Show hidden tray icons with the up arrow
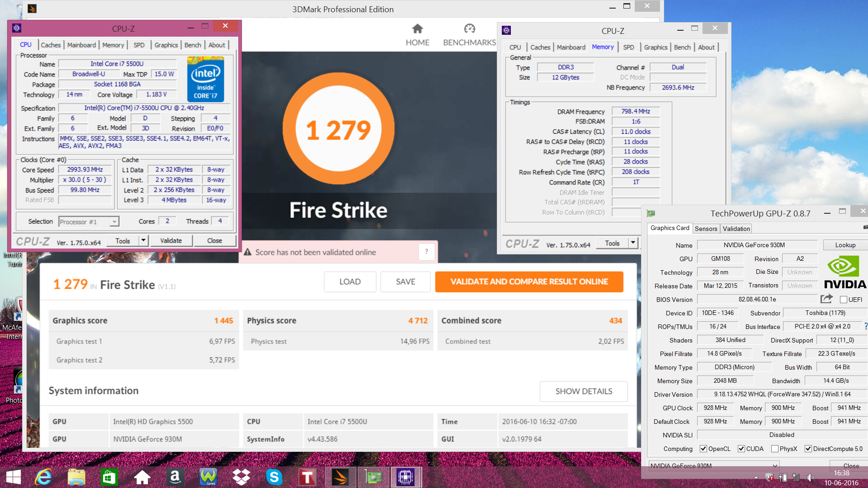The width and height of the screenshot is (868, 488). coord(756,478)
